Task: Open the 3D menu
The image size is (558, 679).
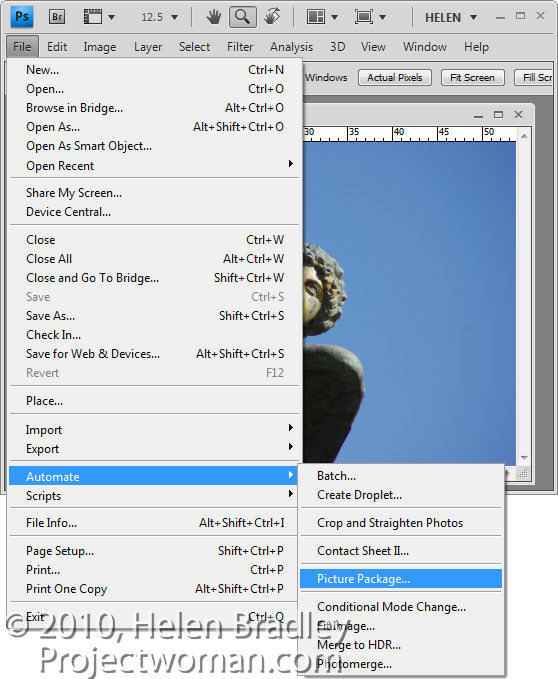Action: 338,47
